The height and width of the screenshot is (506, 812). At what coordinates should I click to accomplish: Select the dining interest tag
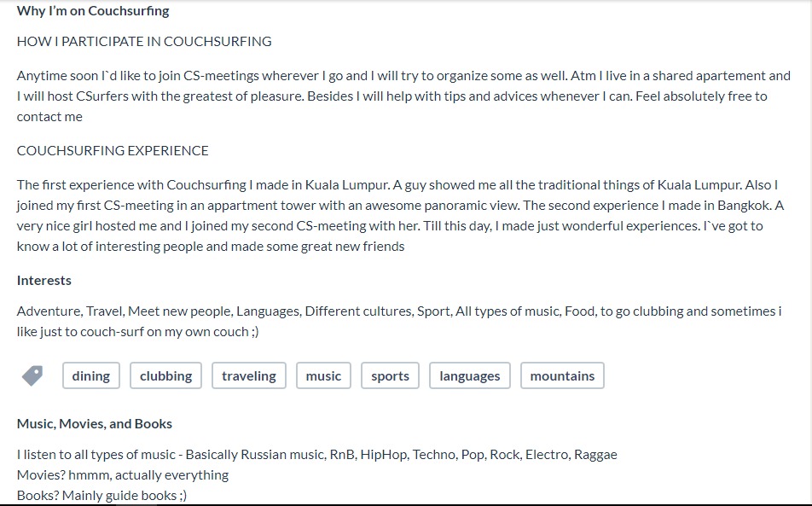pyautogui.click(x=91, y=375)
